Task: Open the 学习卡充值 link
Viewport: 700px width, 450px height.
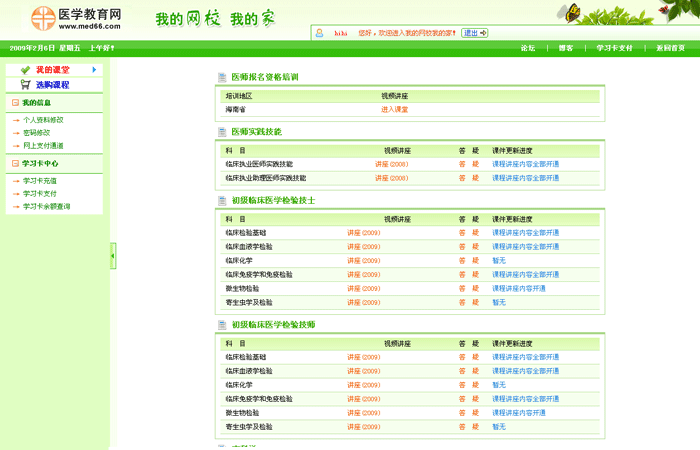Action: coord(40,181)
